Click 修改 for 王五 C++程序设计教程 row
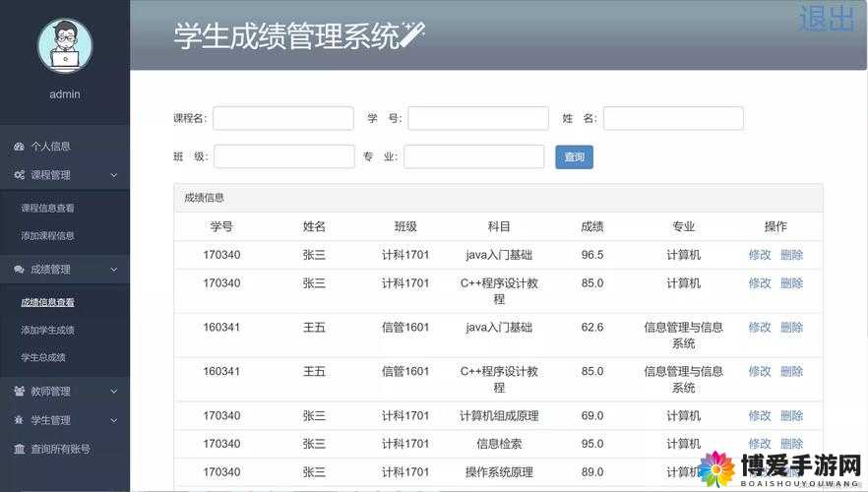Screen dimensions: 868x492 click(760, 371)
